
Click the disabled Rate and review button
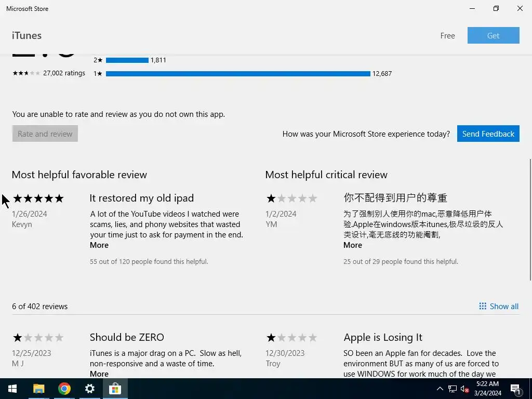(x=45, y=134)
